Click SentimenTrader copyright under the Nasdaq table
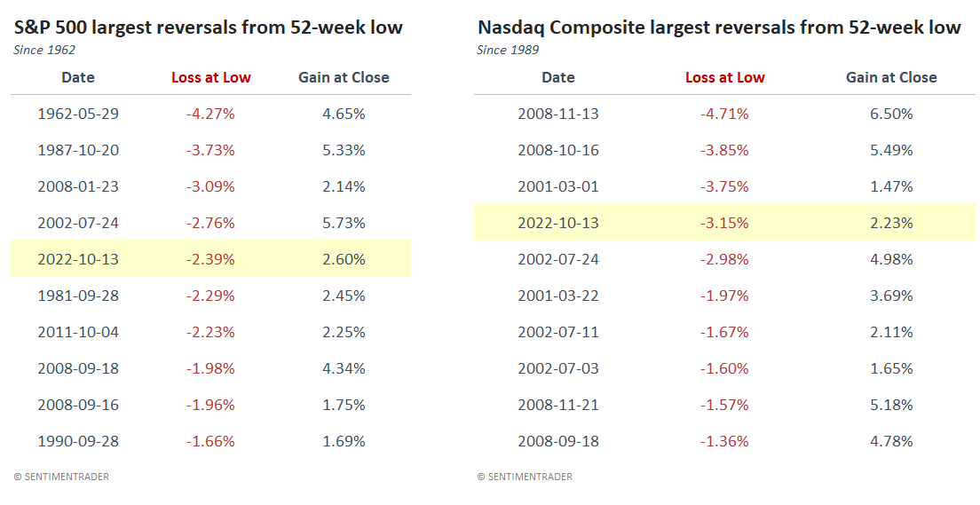 525,477
